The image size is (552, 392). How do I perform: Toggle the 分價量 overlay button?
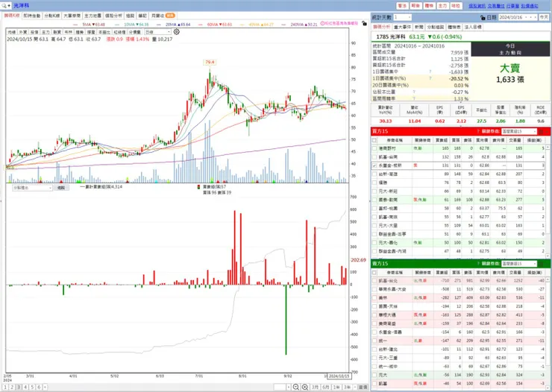(x=134, y=32)
